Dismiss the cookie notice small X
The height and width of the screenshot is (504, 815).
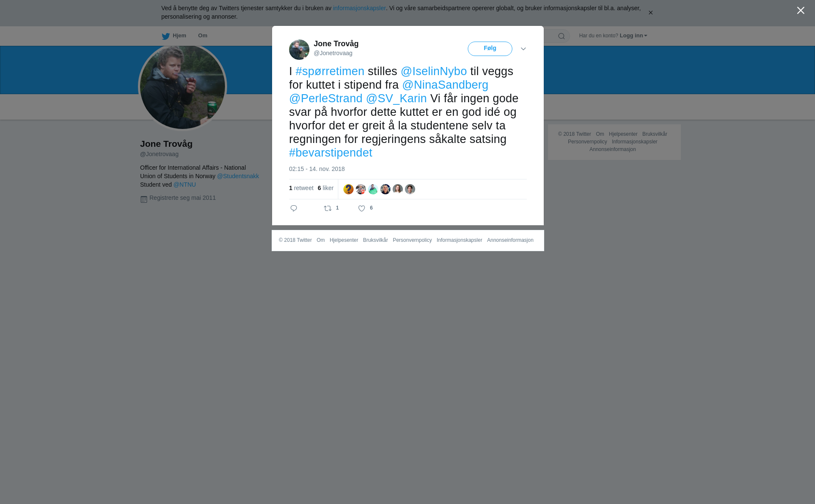(650, 13)
